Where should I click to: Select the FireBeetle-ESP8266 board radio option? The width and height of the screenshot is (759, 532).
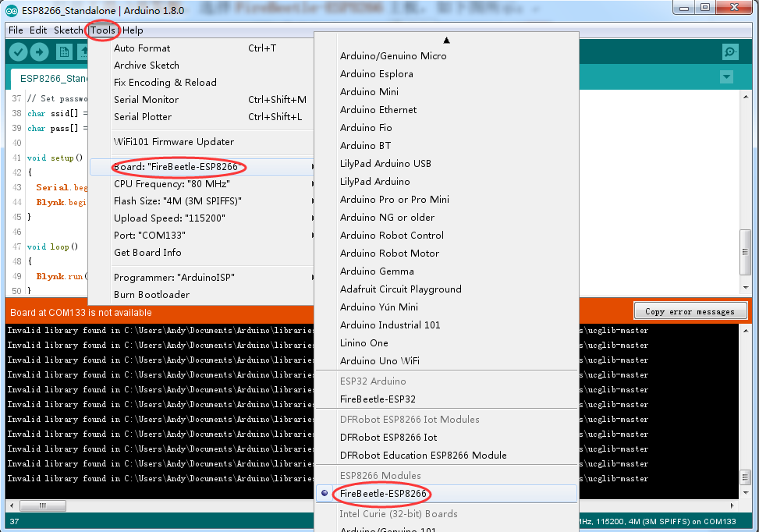[447, 493]
